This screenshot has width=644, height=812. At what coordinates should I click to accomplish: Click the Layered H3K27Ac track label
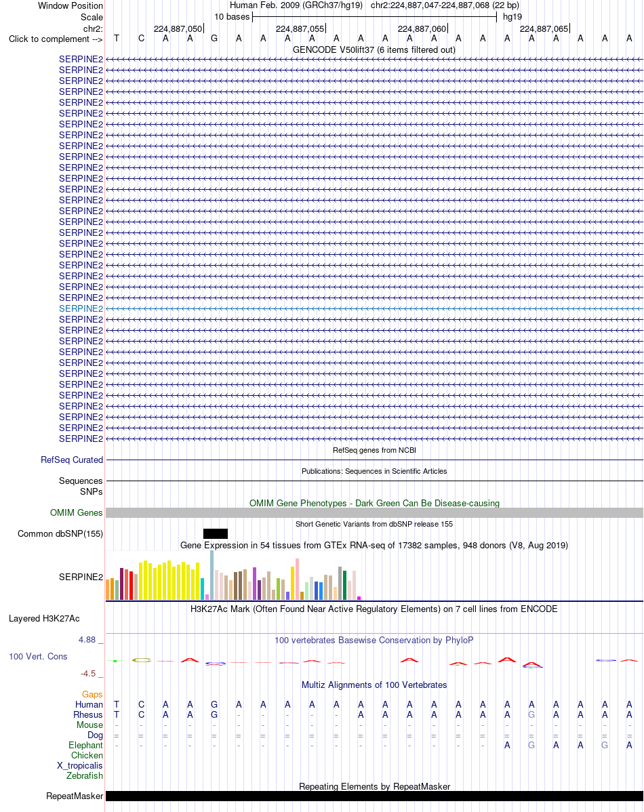coord(44,618)
